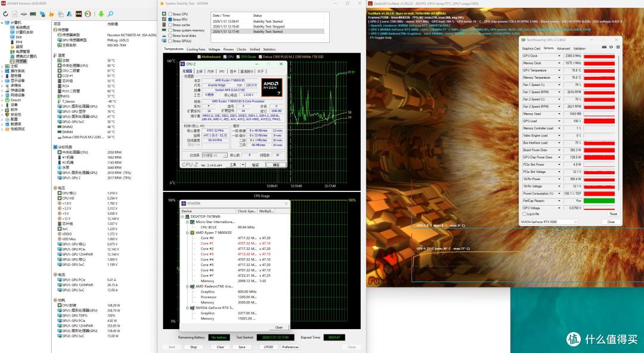Expand the 存储设备 node in AIDA64 tree
Screen dimensions: 644x353
(2, 91)
